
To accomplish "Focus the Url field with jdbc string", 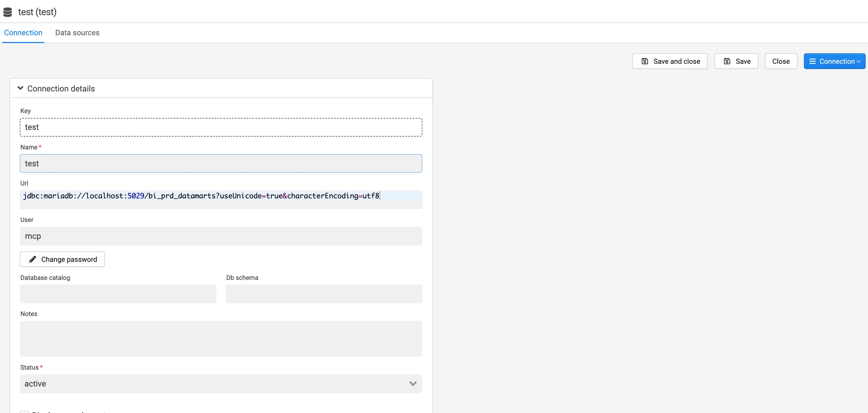I will [x=221, y=200].
